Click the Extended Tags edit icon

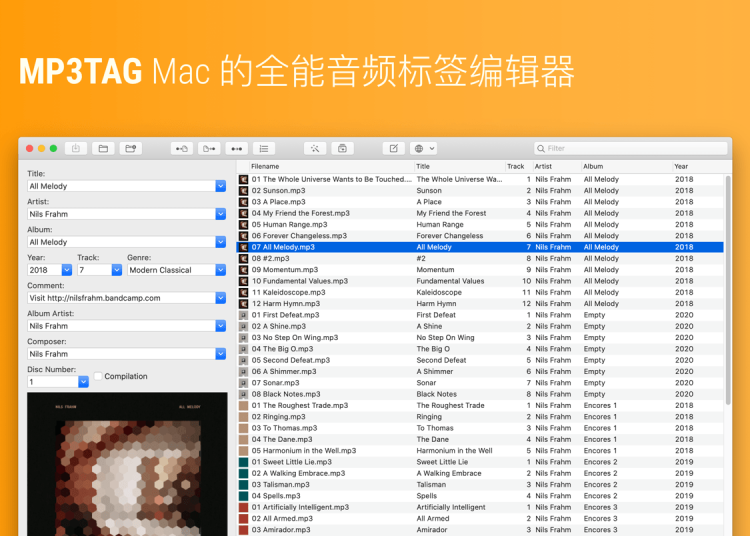pos(394,148)
